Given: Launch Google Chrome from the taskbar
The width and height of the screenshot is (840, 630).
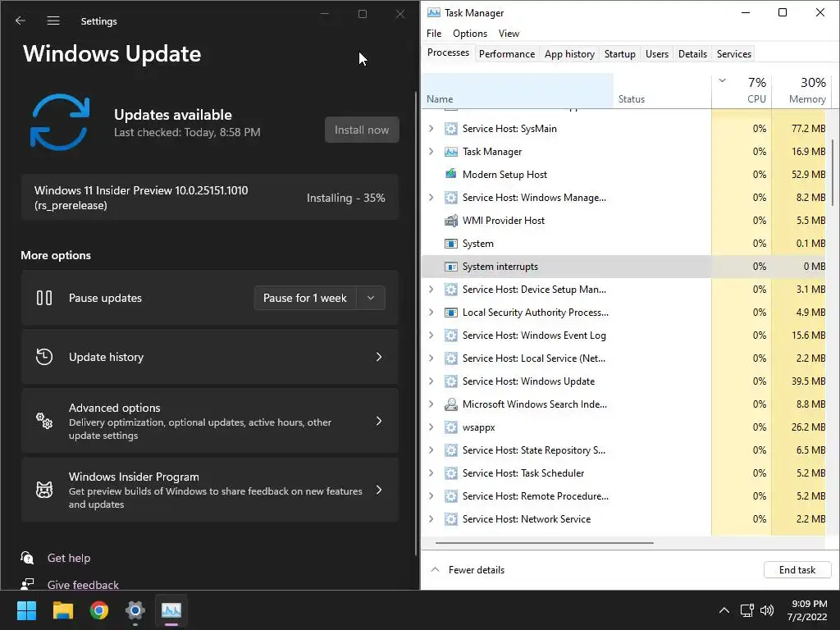Looking at the screenshot, I should pos(99,610).
